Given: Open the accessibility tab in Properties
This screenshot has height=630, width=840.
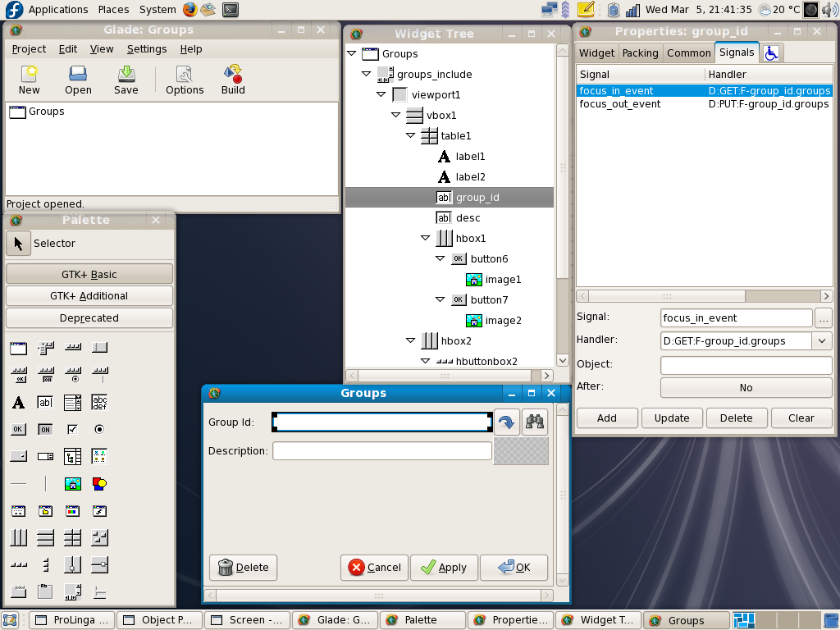Looking at the screenshot, I should (x=771, y=53).
